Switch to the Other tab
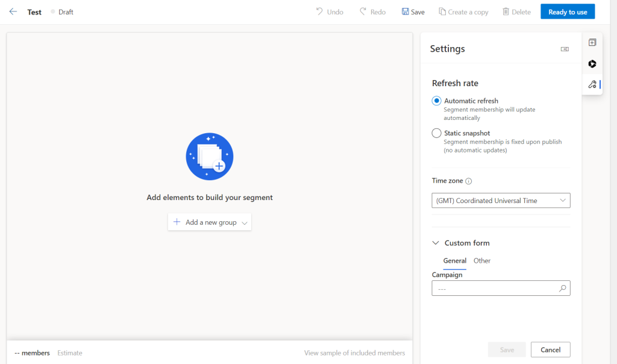 [481, 260]
